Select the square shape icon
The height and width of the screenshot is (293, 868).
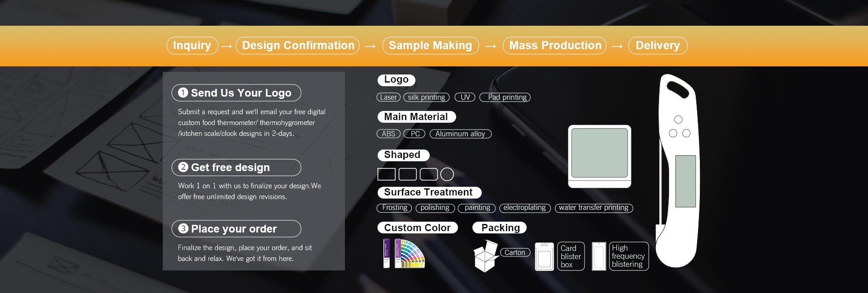point(387,174)
